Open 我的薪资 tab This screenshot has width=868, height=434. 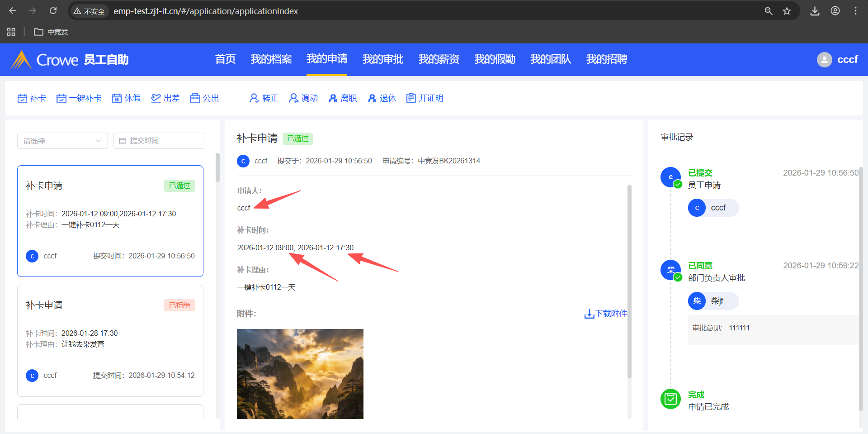[x=439, y=59]
